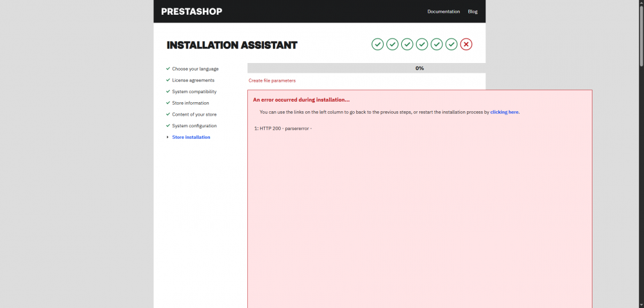The height and width of the screenshot is (308, 644).
Task: Click checkmark beside License agreements
Action: tap(167, 80)
